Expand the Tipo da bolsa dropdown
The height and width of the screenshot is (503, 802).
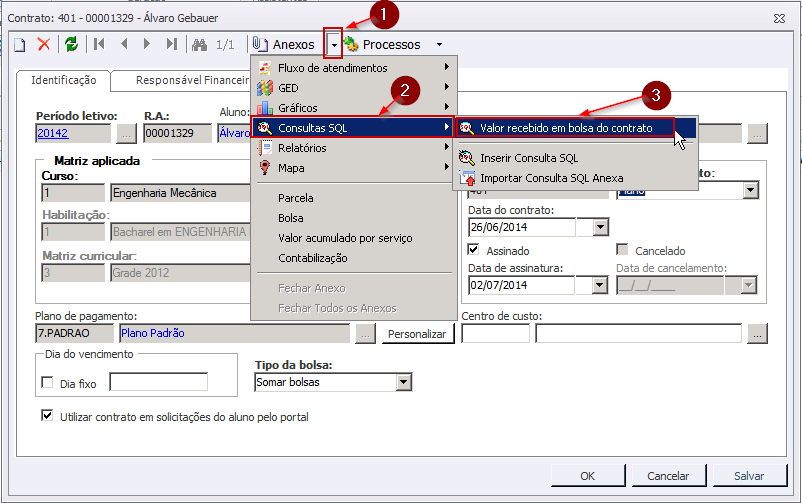click(x=404, y=382)
